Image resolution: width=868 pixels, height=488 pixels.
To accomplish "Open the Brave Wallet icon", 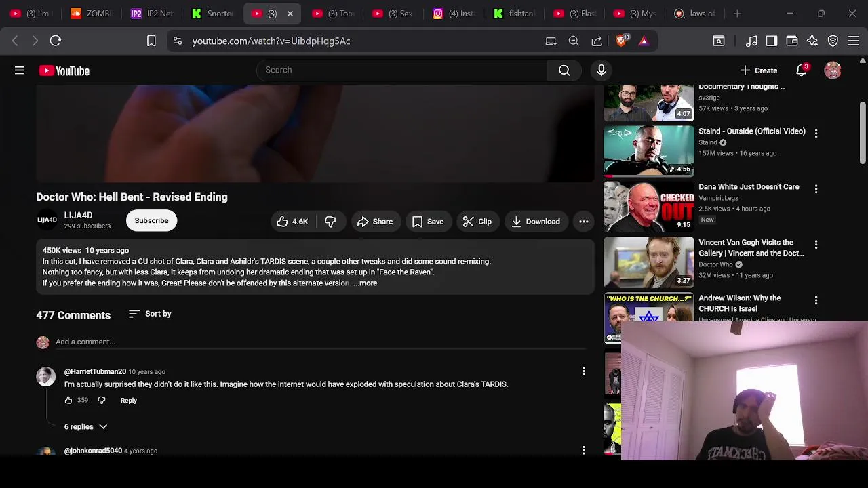I will click(x=792, y=41).
